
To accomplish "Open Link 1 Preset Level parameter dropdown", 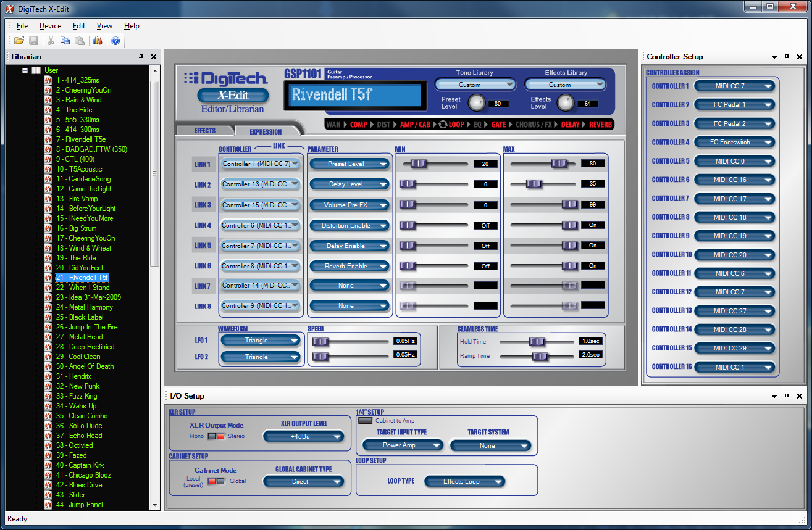I will 349,164.
